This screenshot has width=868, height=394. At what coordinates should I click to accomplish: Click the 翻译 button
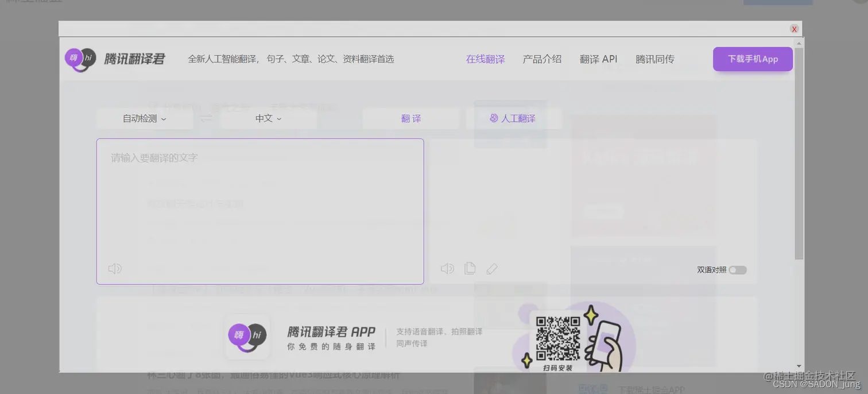411,118
